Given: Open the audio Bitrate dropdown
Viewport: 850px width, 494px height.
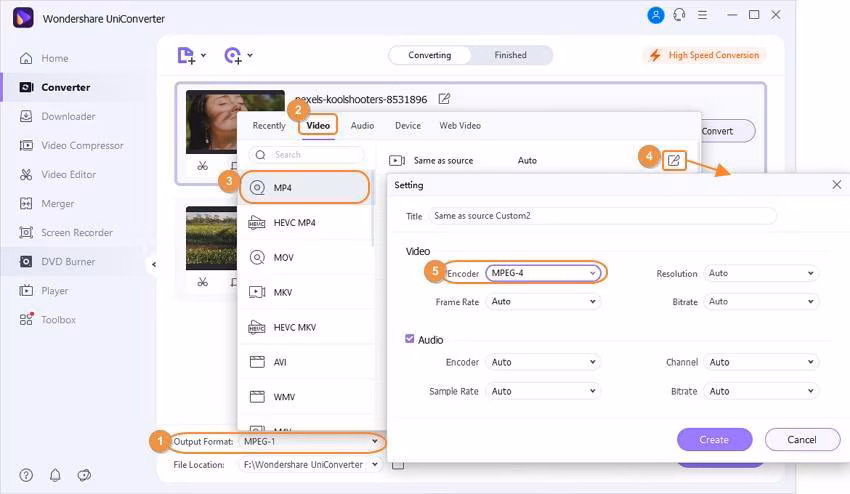Looking at the screenshot, I should pyautogui.click(x=762, y=392).
